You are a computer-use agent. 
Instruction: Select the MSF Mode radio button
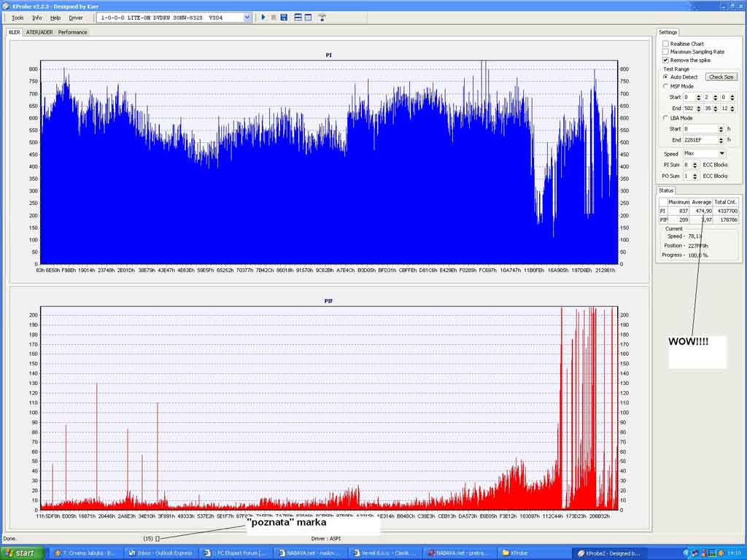tap(665, 86)
